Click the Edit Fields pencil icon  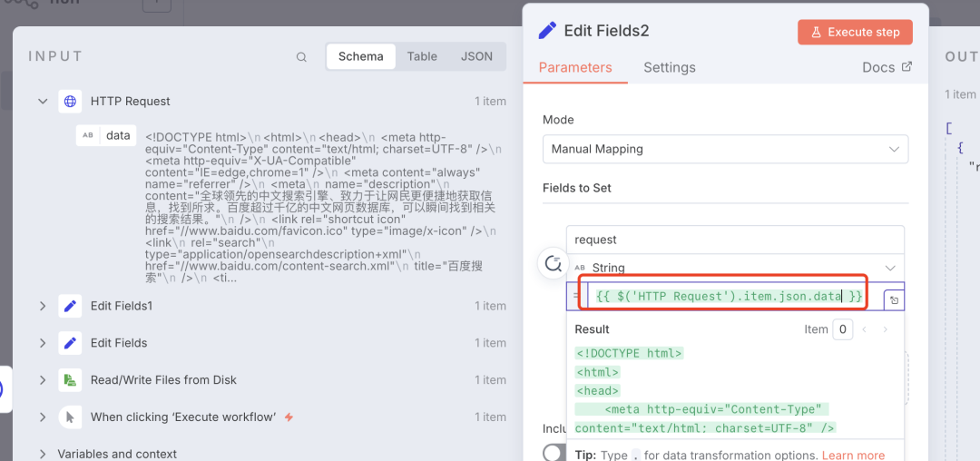[70, 343]
